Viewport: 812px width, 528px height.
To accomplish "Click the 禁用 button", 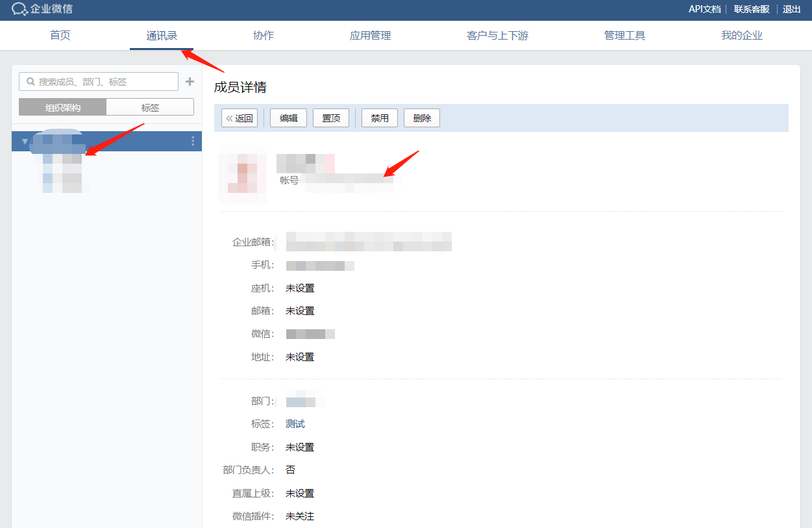I will click(x=379, y=118).
